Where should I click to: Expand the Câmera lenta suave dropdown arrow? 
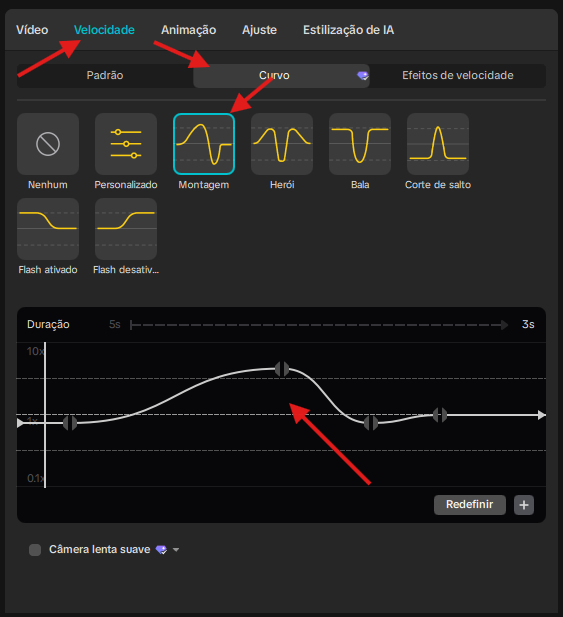coord(176,550)
